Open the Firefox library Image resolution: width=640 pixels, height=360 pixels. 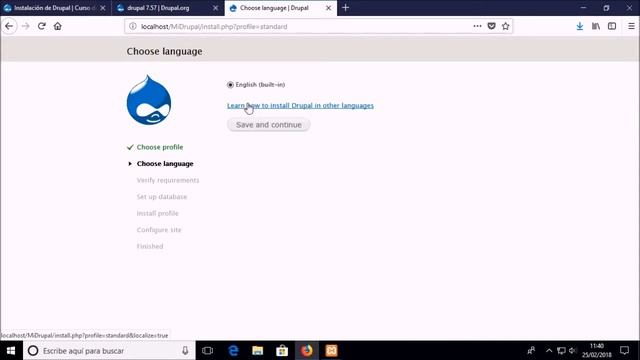pos(596,26)
